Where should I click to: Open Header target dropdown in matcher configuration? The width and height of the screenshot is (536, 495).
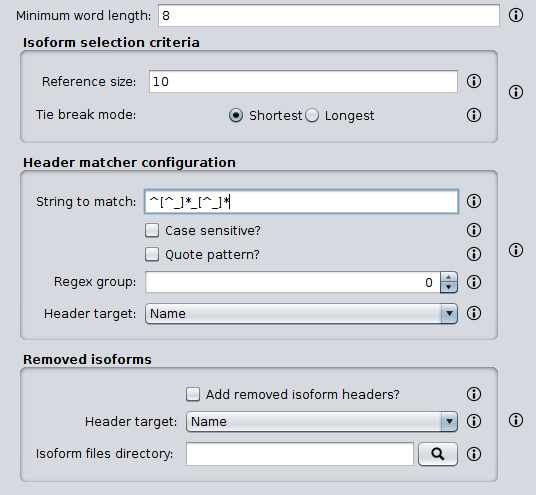(301, 313)
